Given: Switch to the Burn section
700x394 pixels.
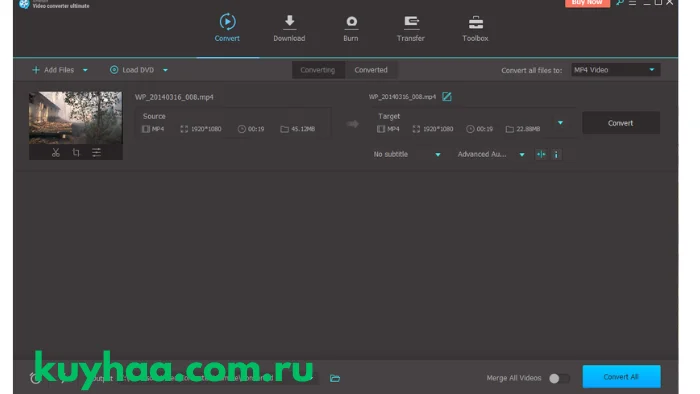Looking at the screenshot, I should point(351,28).
